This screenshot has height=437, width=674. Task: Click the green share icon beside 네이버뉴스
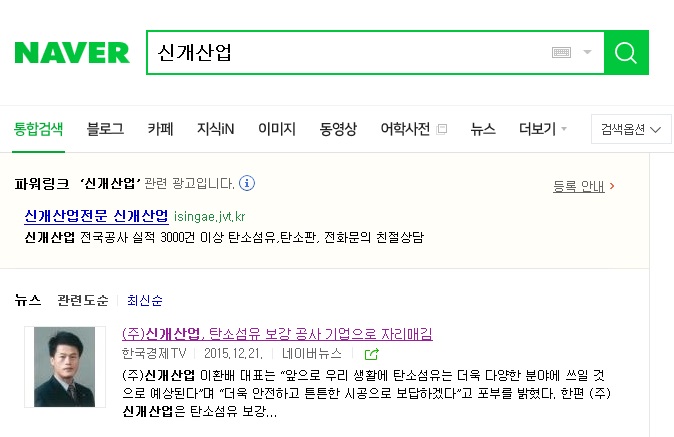[x=372, y=354]
